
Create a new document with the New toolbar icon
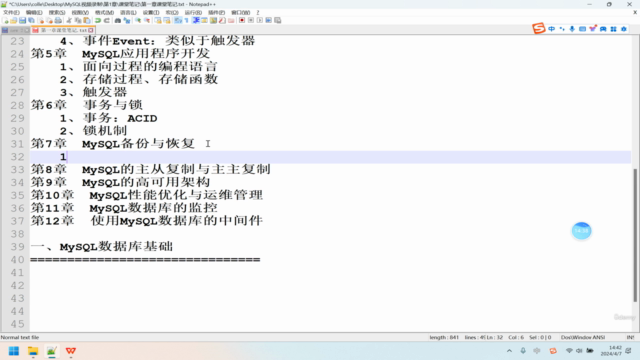tap(5, 20)
